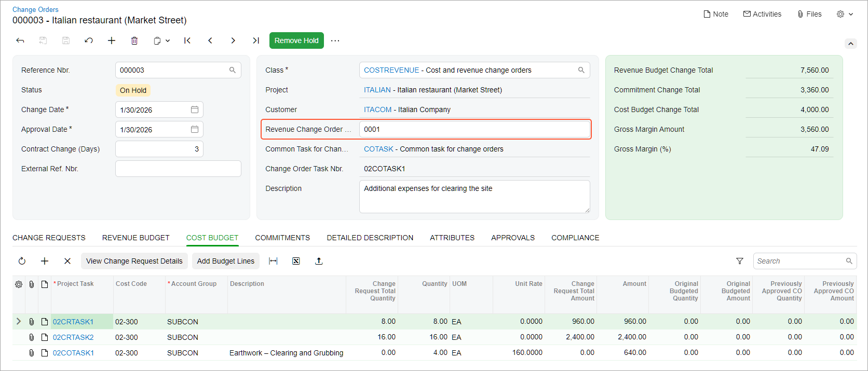This screenshot has width=868, height=371.
Task: Open the Approval Date calendar picker
Action: (x=195, y=129)
